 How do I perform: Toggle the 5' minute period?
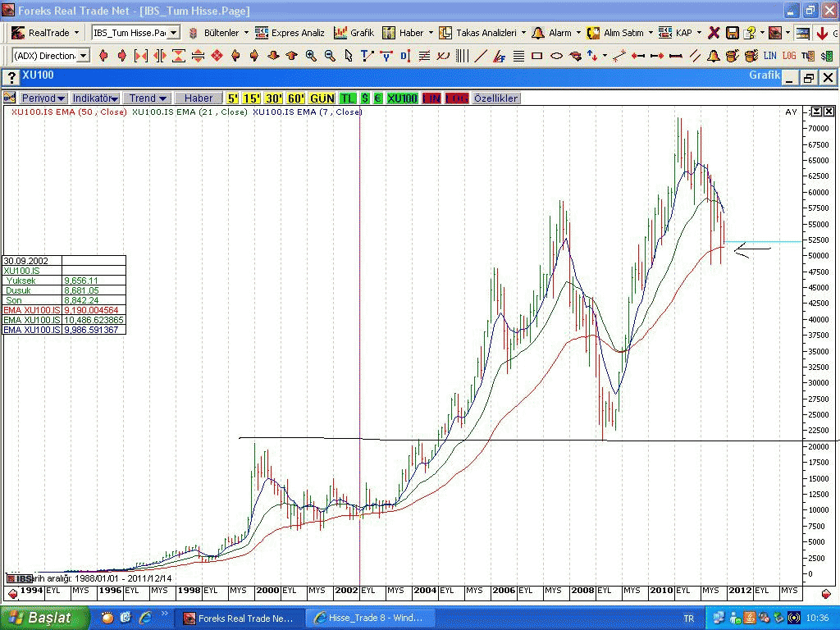click(232, 98)
